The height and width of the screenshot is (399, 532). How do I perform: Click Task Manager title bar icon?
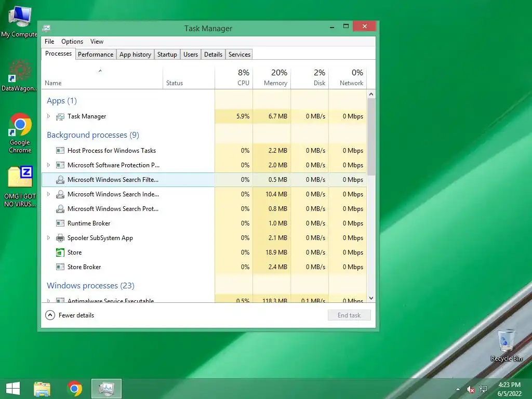click(46, 28)
